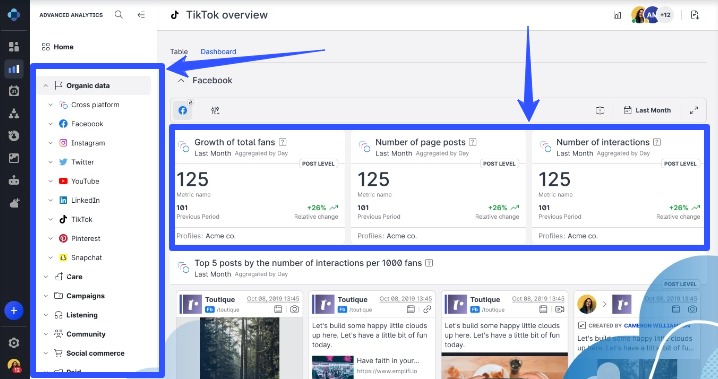Open help icon for Number of page posts

point(473,142)
